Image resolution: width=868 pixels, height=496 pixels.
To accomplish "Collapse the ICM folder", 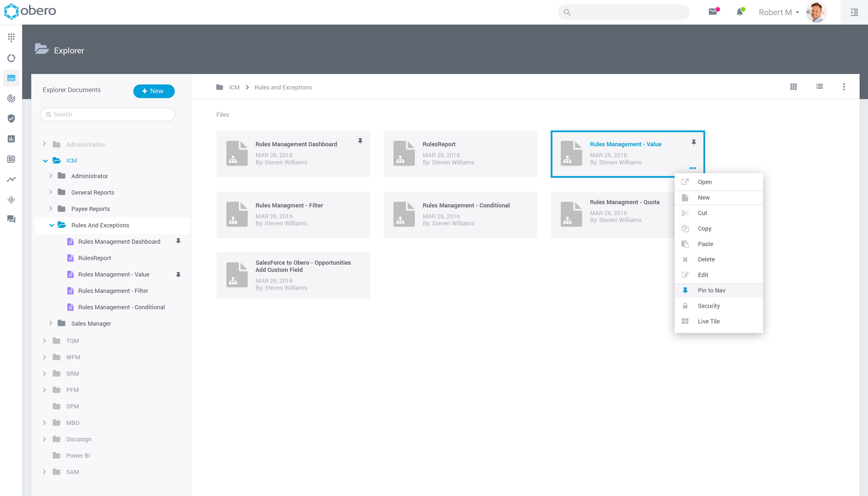I will pyautogui.click(x=45, y=161).
